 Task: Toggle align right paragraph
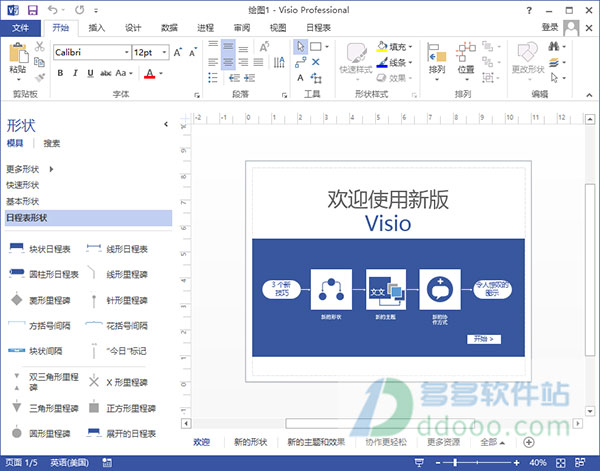[x=243, y=62]
